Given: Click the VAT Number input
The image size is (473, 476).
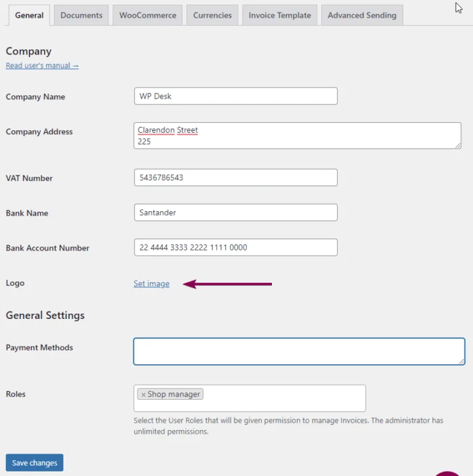Looking at the screenshot, I should (235, 178).
